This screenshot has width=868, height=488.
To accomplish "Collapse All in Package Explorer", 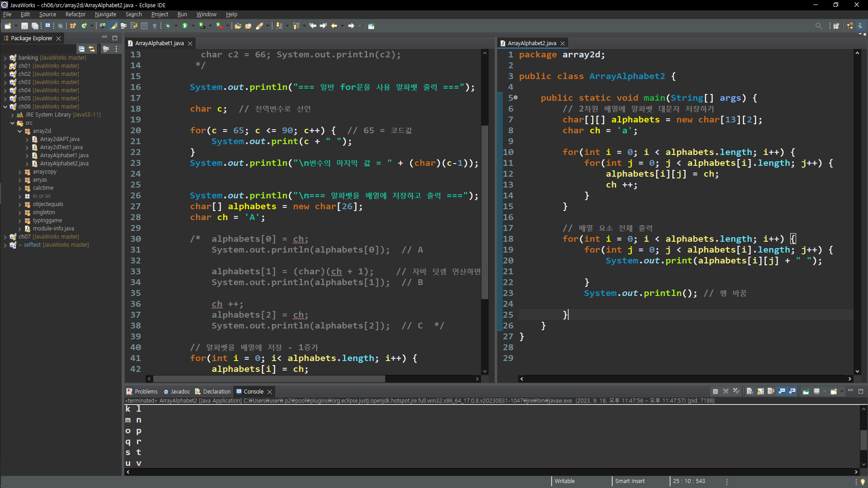I will click(81, 49).
